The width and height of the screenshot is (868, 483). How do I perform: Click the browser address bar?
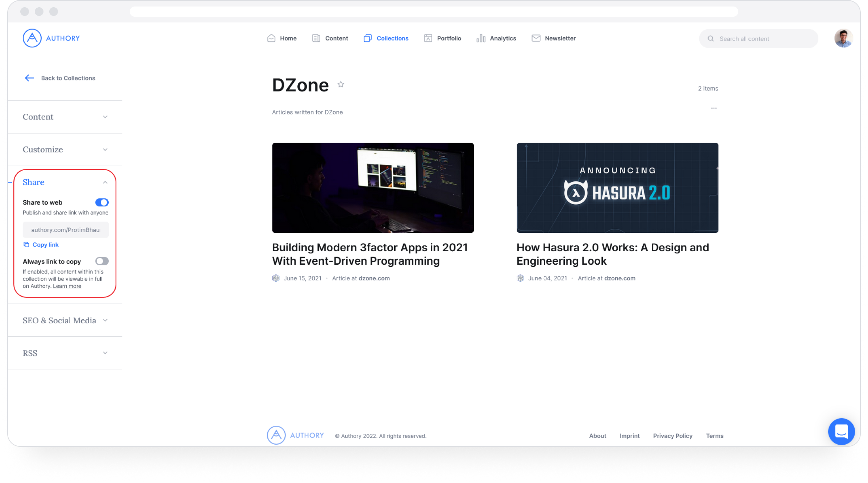coord(434,11)
